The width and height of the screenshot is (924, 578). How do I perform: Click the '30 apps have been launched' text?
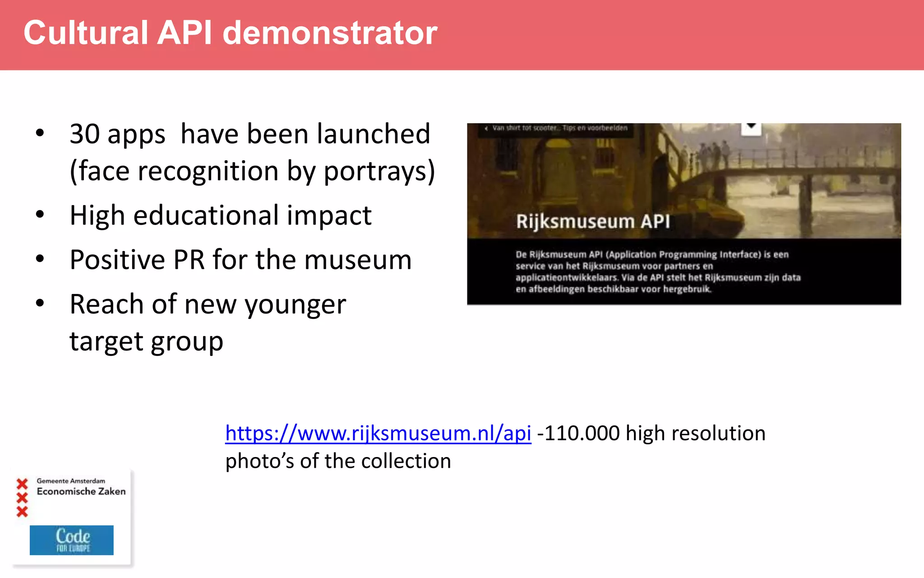click(250, 134)
